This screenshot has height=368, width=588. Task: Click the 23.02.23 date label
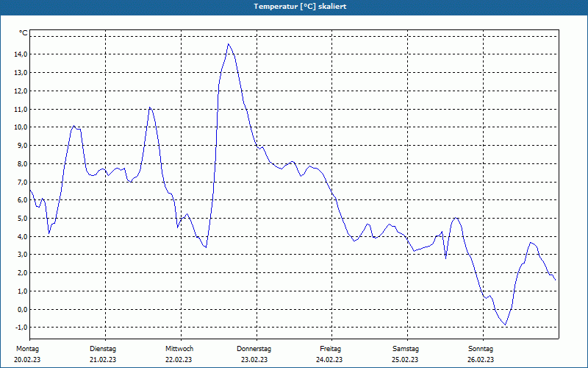pyautogui.click(x=254, y=360)
